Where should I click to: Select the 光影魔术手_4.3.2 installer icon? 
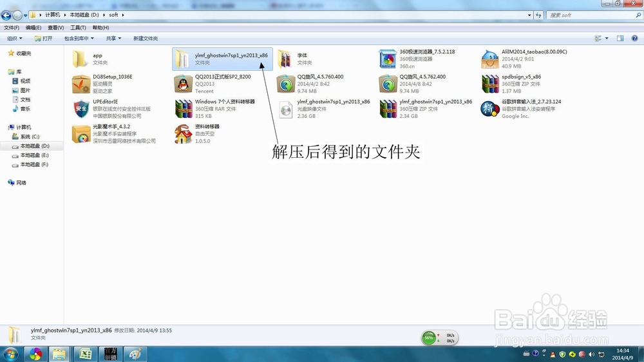click(81, 134)
